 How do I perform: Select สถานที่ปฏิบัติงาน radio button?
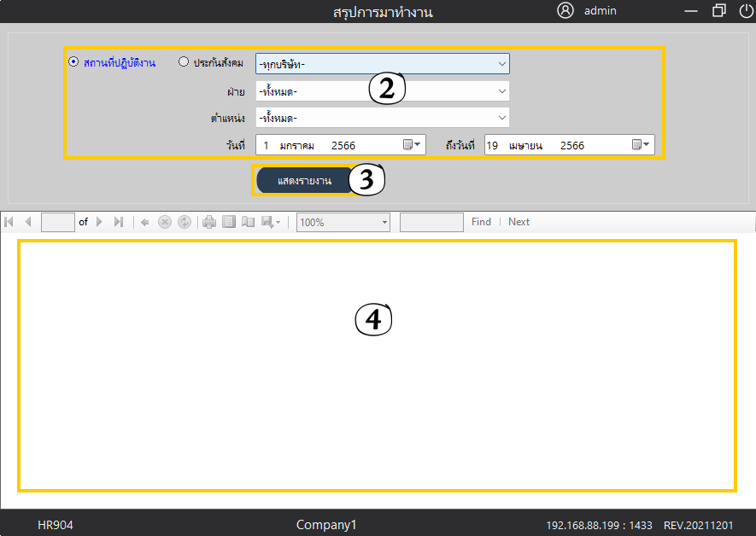[x=73, y=61]
